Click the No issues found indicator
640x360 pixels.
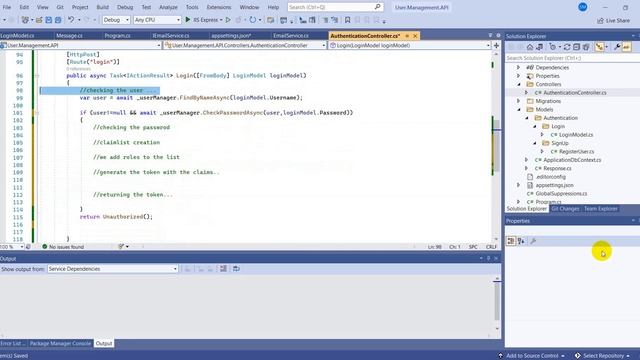(x=63, y=247)
